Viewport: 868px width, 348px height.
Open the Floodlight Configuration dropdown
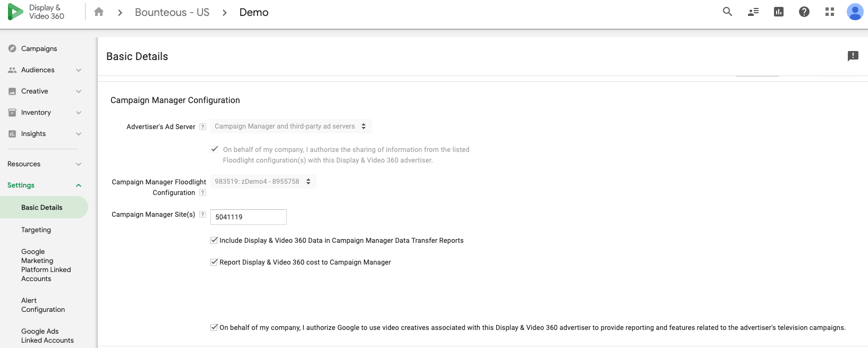(x=263, y=182)
